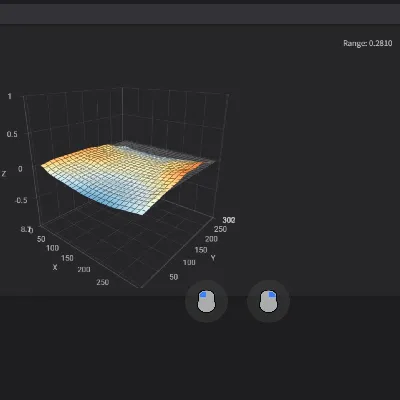Click the 250 tick on X axis
This screenshot has height=400, width=400.
coord(103,282)
